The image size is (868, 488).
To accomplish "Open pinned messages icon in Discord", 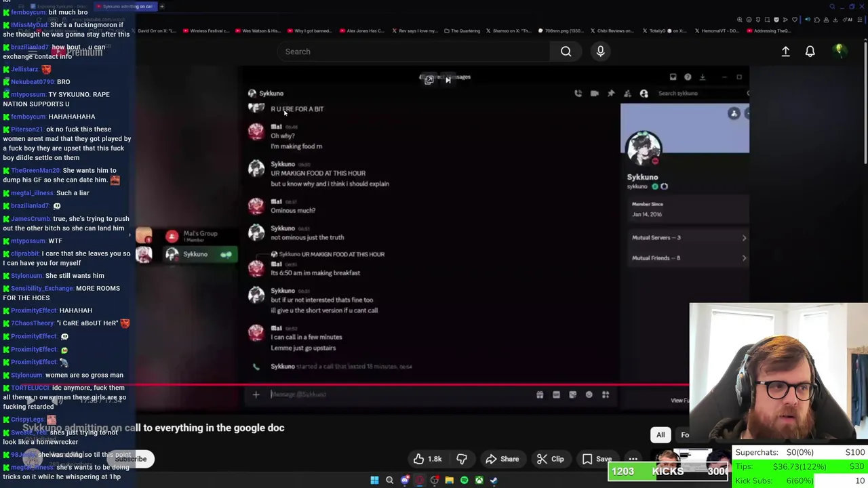I will click(x=610, y=94).
